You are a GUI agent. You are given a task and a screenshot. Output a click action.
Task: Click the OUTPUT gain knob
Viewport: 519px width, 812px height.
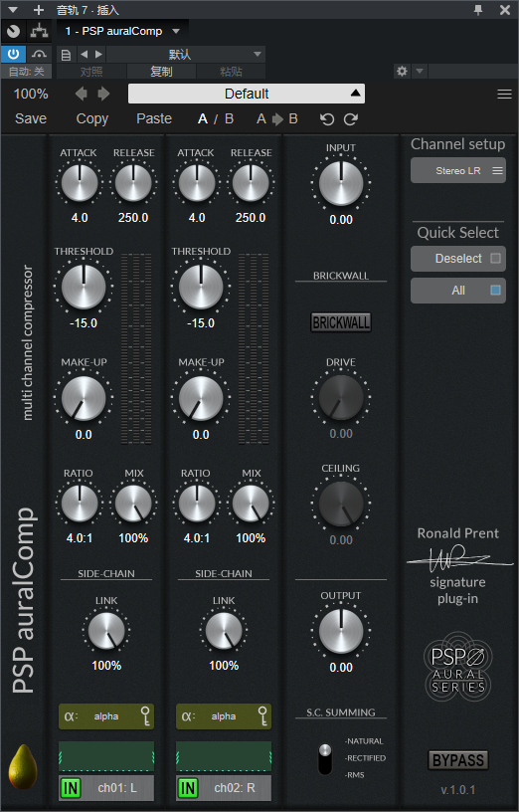pos(341,631)
